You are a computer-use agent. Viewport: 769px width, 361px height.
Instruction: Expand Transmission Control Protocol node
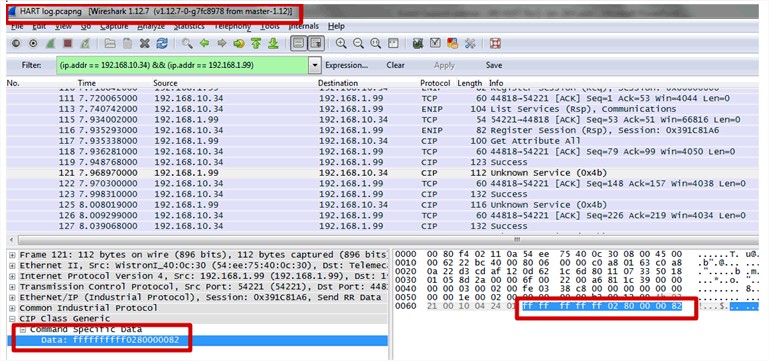12,286
